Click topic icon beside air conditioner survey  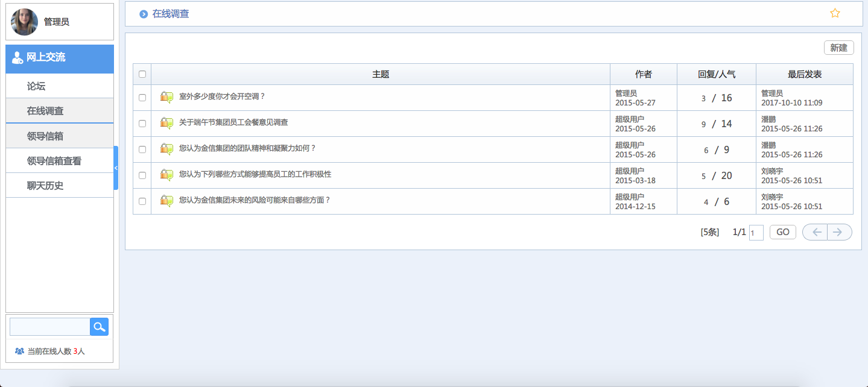(x=167, y=97)
